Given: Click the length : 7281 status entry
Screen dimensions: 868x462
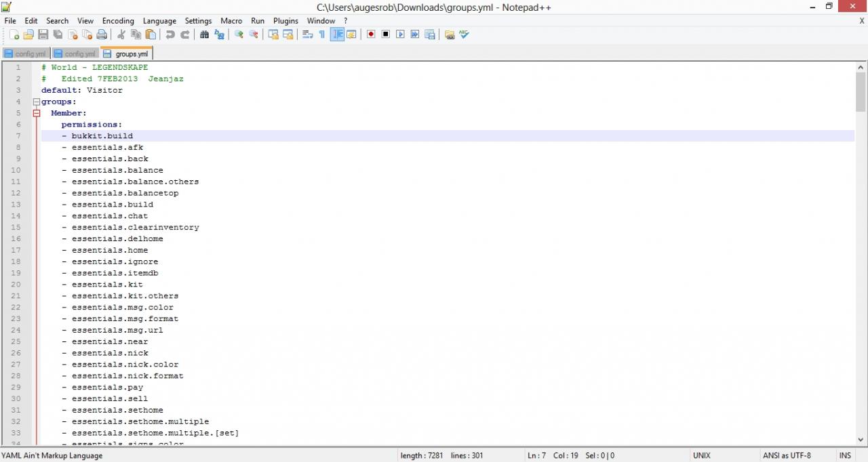Looking at the screenshot, I should pyautogui.click(x=422, y=455).
